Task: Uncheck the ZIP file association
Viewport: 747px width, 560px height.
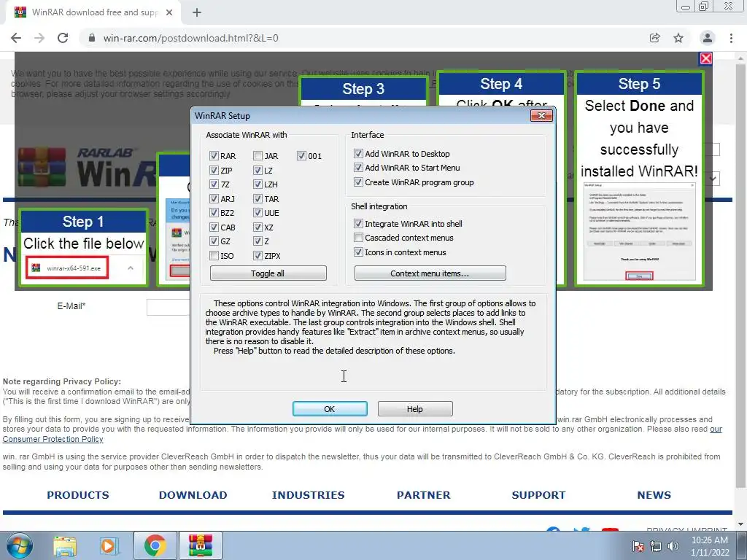Action: (x=214, y=170)
